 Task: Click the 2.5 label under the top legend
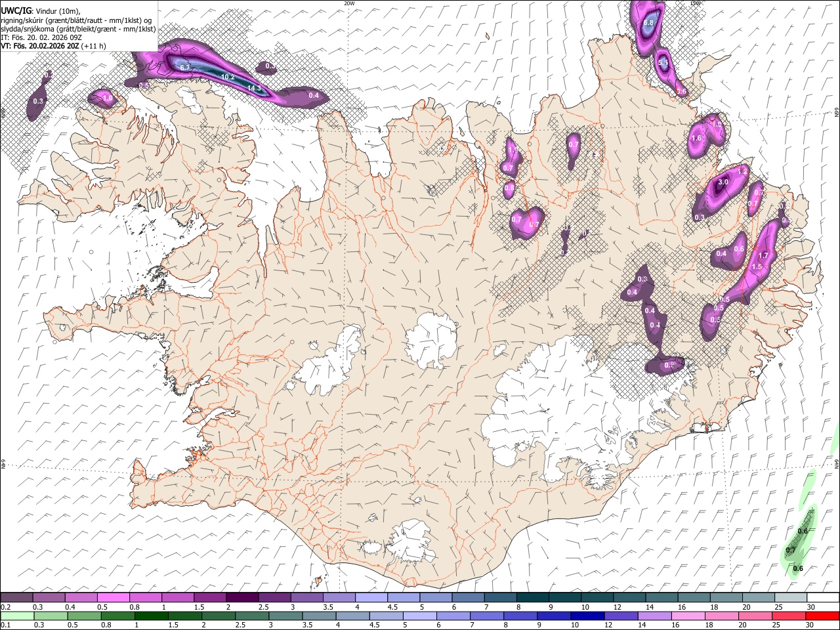point(264,607)
